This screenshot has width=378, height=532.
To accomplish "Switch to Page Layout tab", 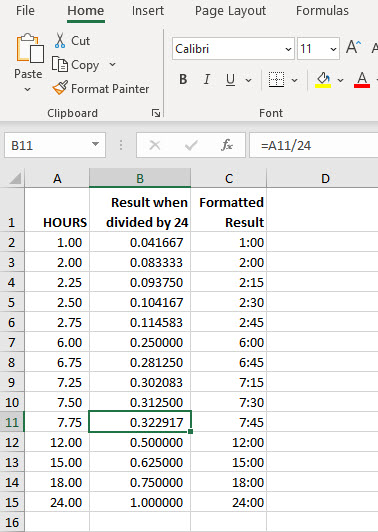I will coord(230,11).
